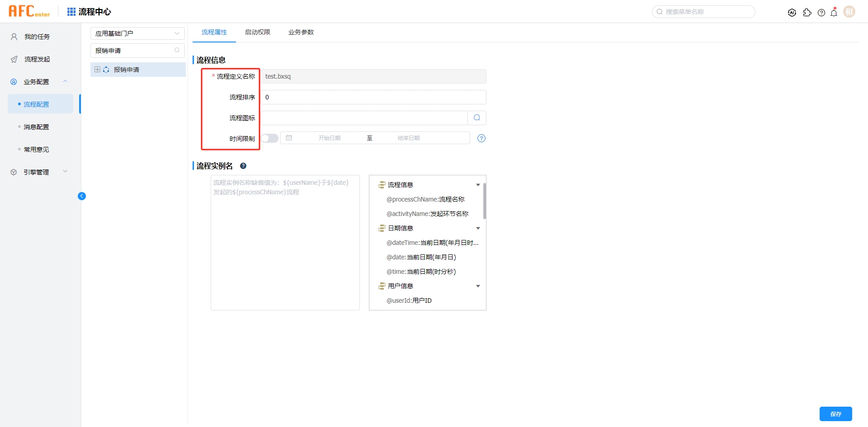
Task: Switch to the 启动权限 tab
Action: [257, 32]
